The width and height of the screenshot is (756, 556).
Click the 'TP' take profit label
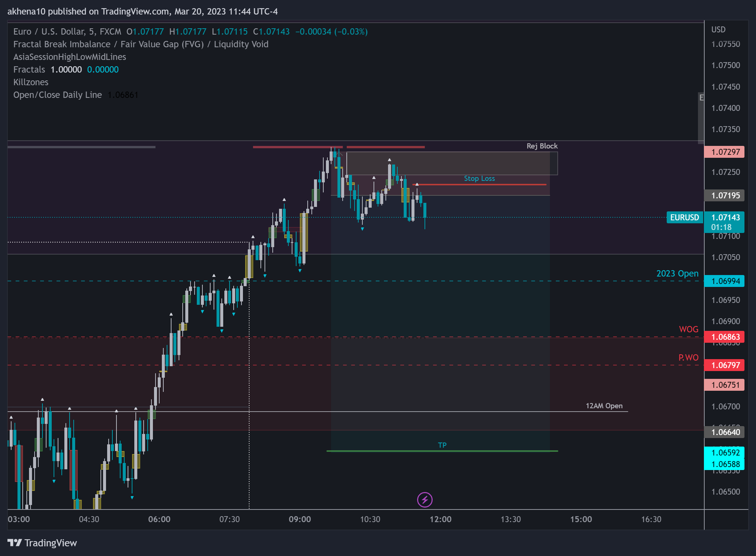442,445
